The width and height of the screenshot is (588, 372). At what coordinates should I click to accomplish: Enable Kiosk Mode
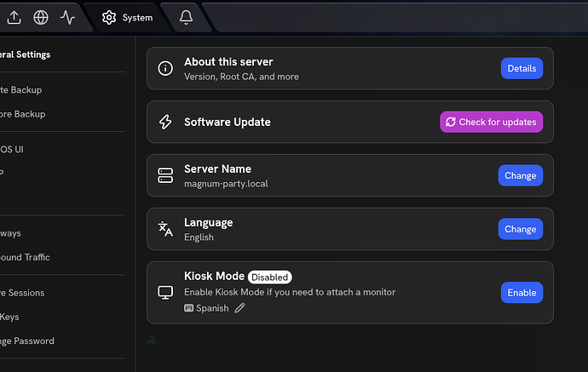coord(522,293)
